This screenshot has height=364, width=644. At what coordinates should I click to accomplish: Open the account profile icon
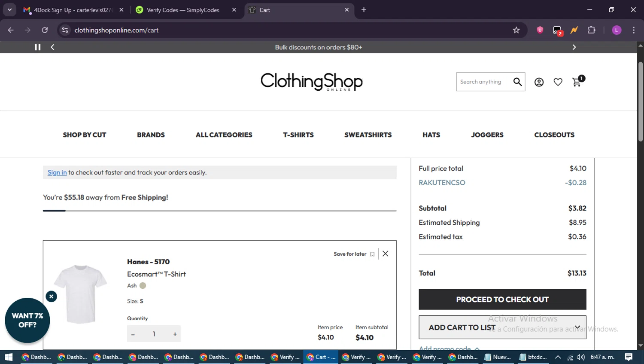pyautogui.click(x=539, y=82)
